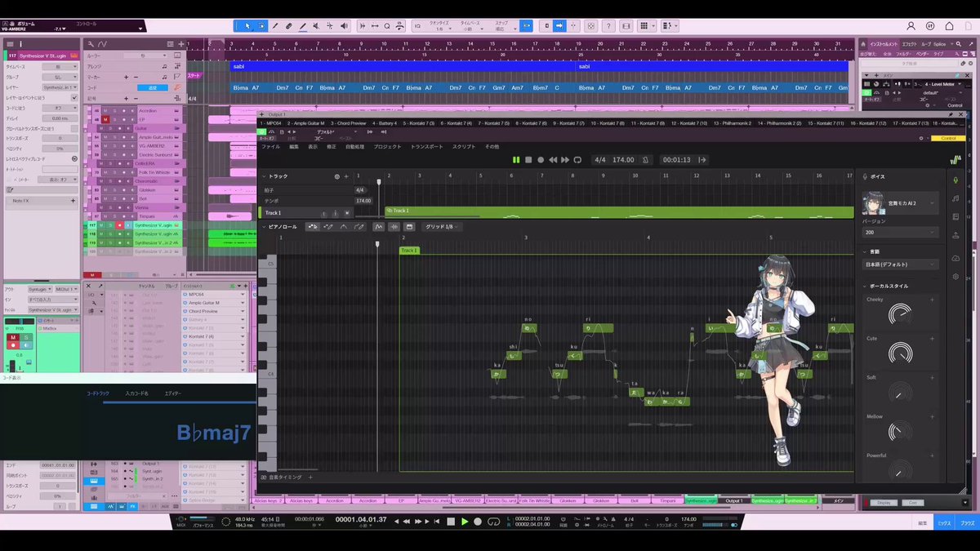Click the blue 追従 button in chord track
The width and height of the screenshot is (980, 551).
click(x=153, y=87)
